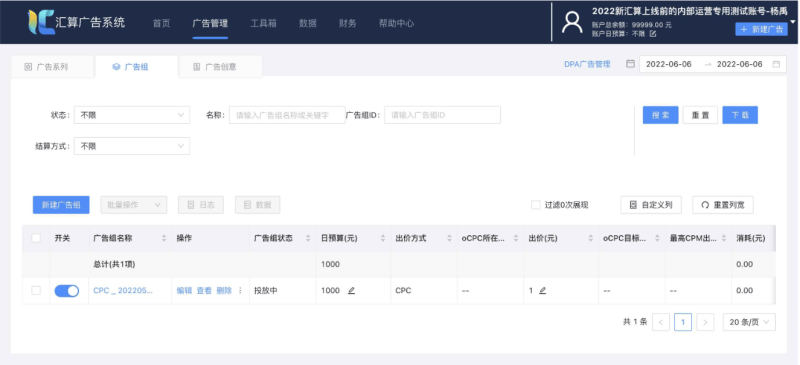Sort by 出价(元) column arrows

[x=591, y=238]
